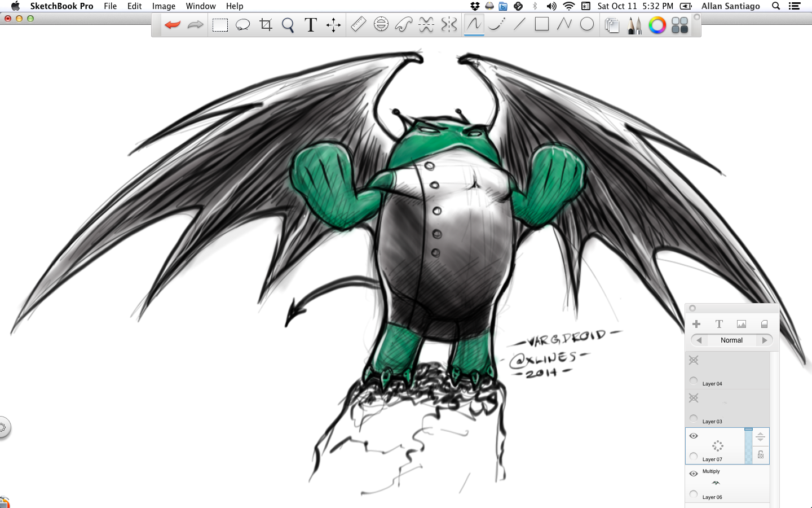The width and height of the screenshot is (812, 508).
Task: Select the straight Line tool
Action: click(x=519, y=25)
